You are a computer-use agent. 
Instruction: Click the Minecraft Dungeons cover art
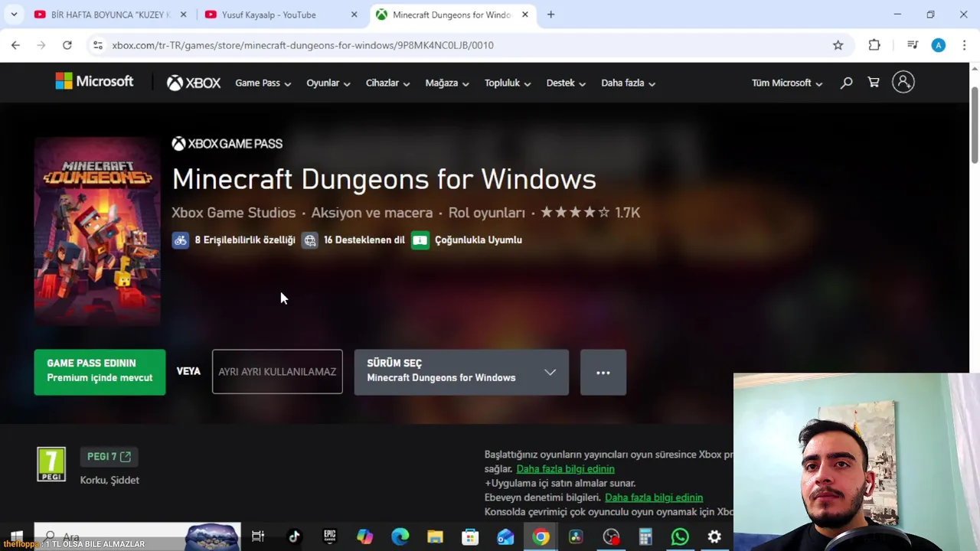[x=97, y=231]
